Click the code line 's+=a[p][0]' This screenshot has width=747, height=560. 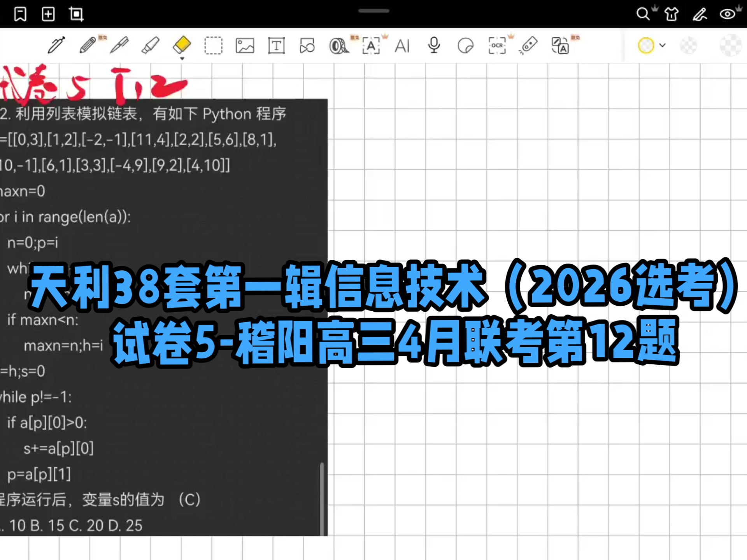pos(59,448)
